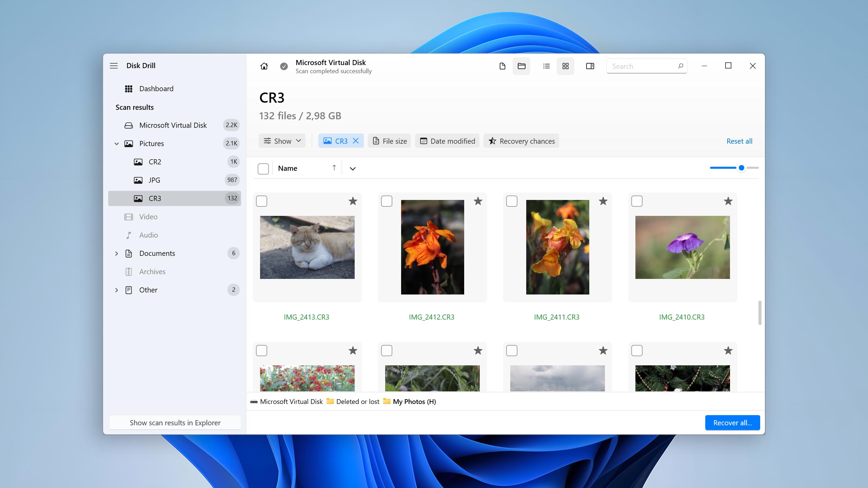
Task: Check the box for IMG_2411.CR3
Action: (x=512, y=201)
